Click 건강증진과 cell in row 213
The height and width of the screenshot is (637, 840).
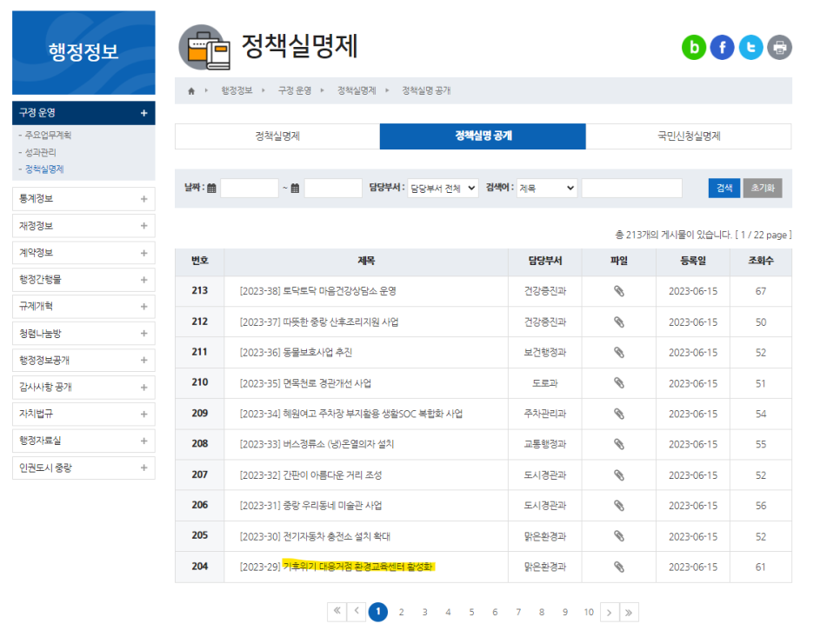[545, 291]
